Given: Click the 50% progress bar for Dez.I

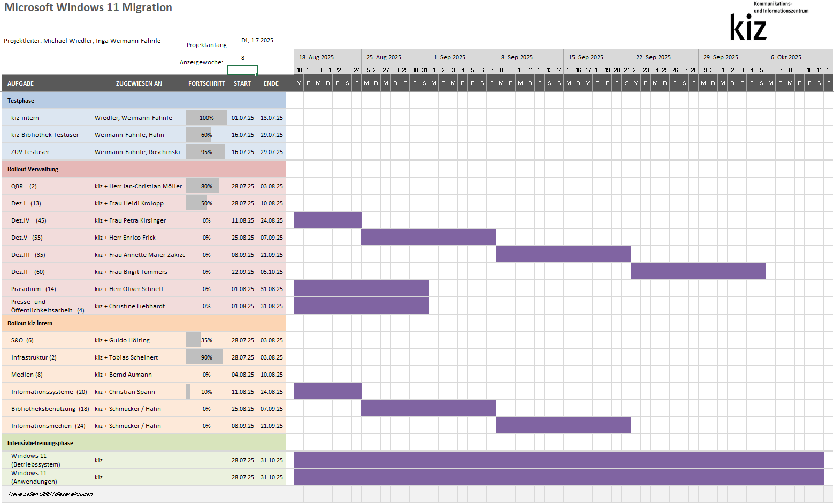Looking at the screenshot, I should 196,203.
